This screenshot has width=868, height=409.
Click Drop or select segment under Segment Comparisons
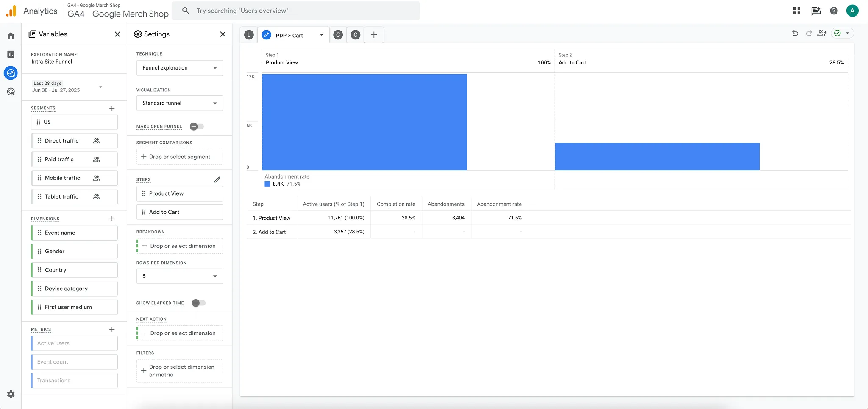point(179,157)
